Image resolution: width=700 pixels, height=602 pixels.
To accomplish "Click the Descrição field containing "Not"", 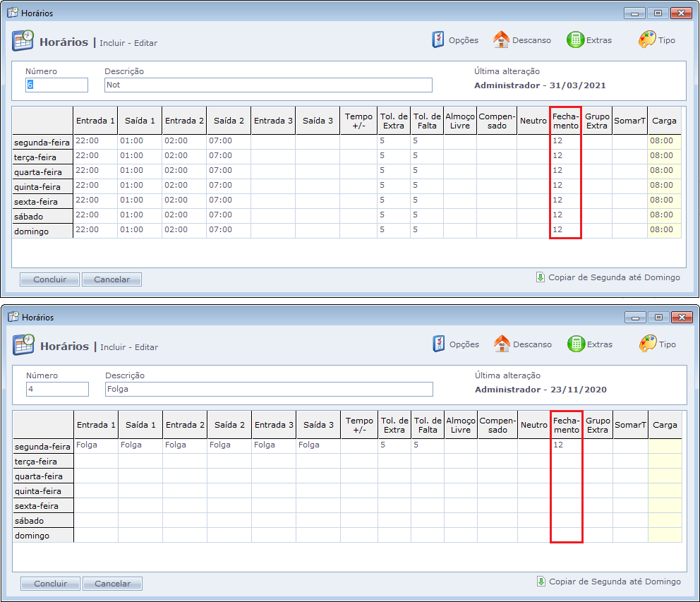I will tap(268, 85).
